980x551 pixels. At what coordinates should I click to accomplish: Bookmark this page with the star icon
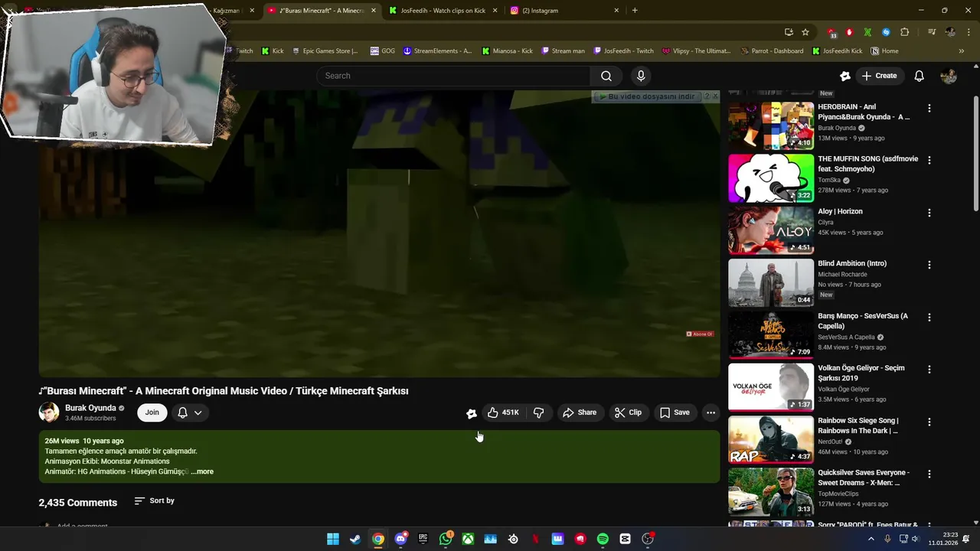[x=805, y=32]
